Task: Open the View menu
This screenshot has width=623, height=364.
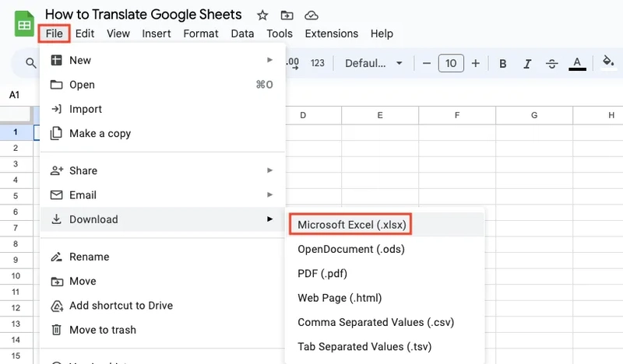Action: [118, 33]
